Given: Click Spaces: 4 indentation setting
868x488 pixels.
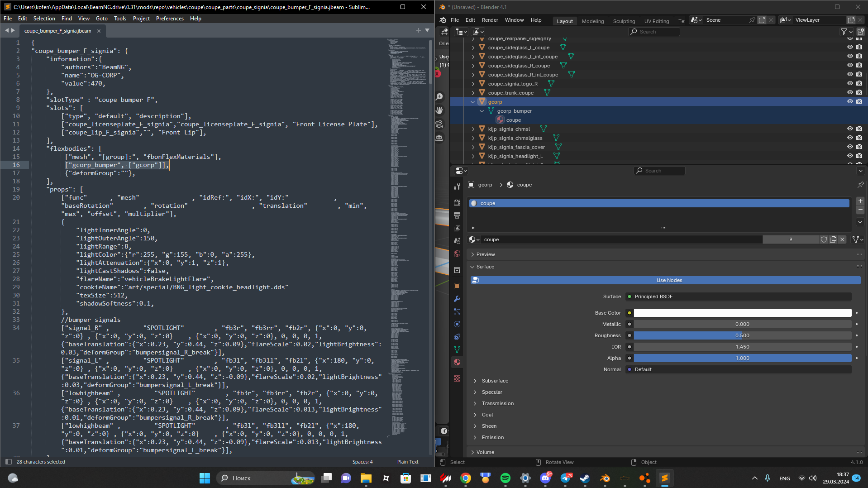Looking at the screenshot, I should [x=362, y=462].
